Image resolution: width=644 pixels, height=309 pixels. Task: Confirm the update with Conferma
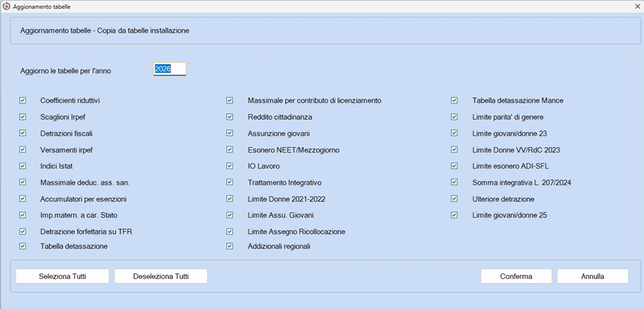pyautogui.click(x=517, y=276)
